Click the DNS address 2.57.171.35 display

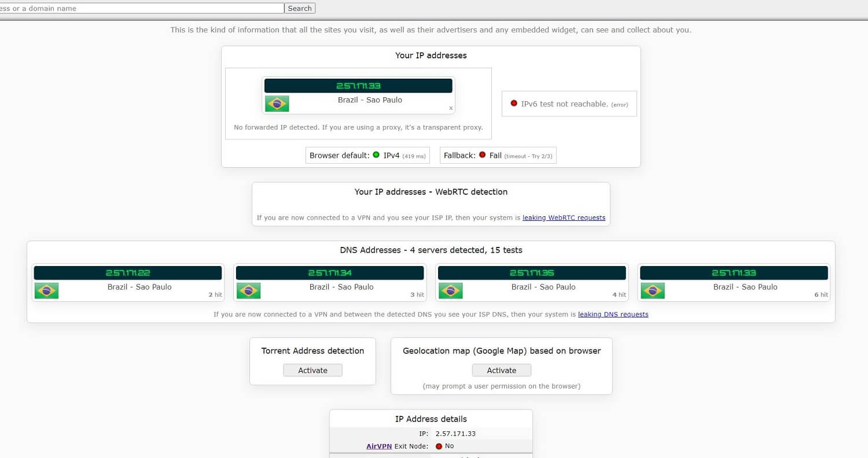531,273
